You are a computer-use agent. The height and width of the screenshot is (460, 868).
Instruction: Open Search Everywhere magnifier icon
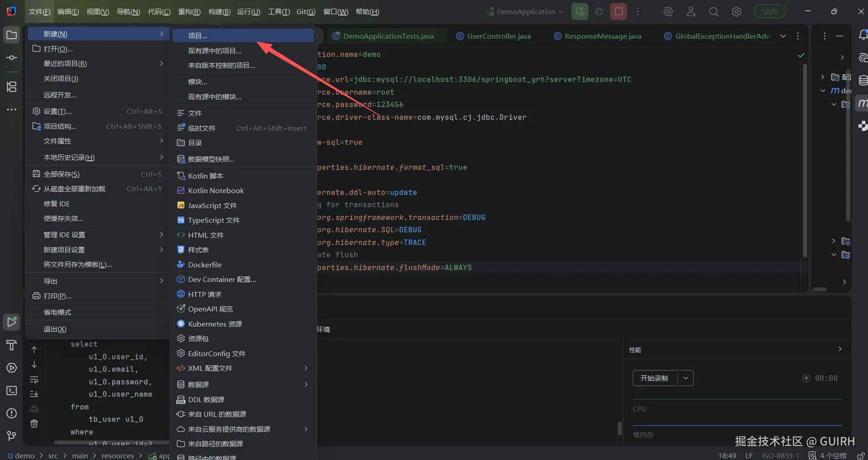[714, 12]
